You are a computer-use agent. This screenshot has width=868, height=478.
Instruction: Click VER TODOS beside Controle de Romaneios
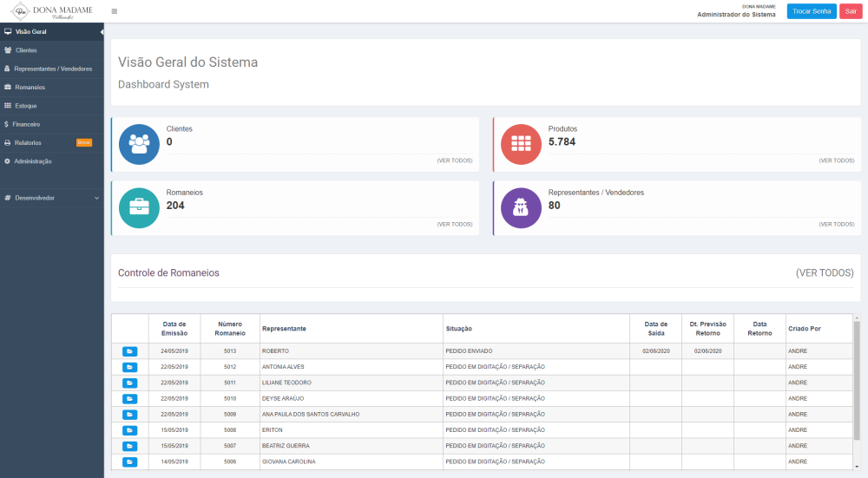point(825,272)
